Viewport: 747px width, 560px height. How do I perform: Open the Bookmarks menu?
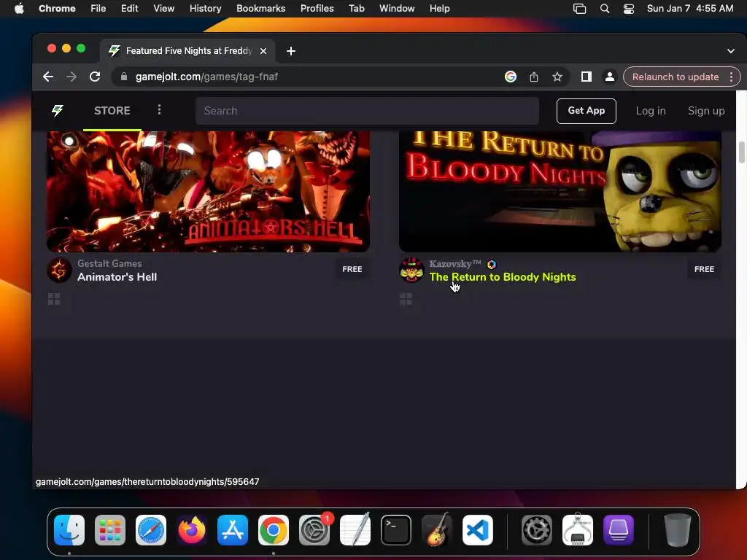click(x=260, y=9)
